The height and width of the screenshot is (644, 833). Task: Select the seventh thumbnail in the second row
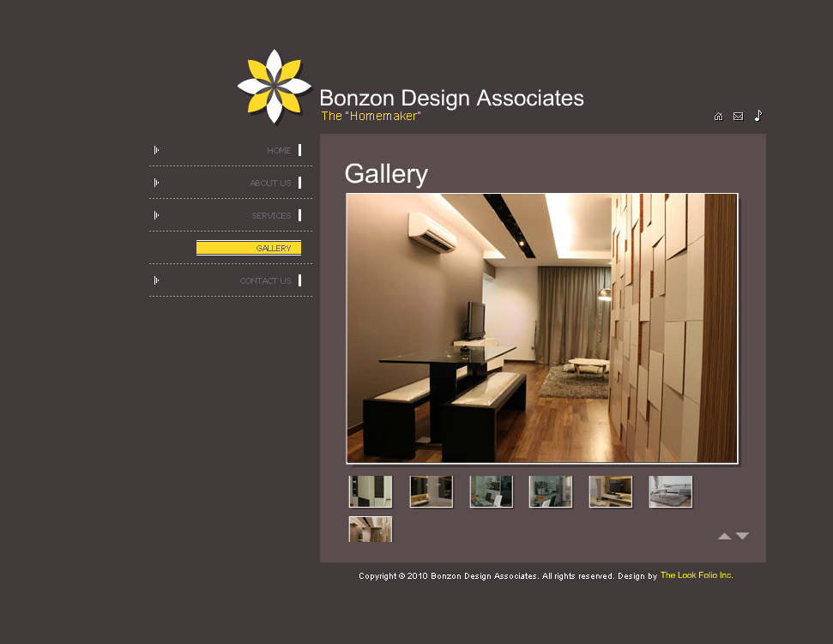tap(371, 529)
